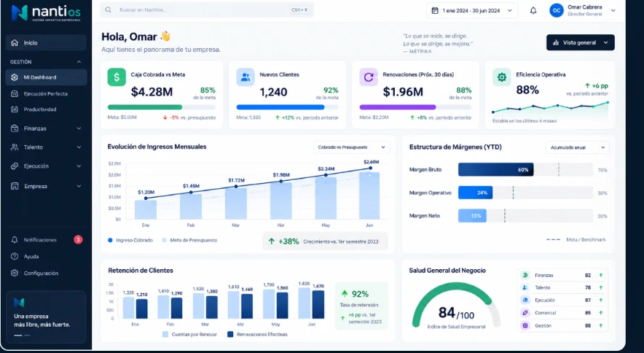Toggle the Ingreso Cobrado legend series
The width and height of the screenshot is (644, 353).
pyautogui.click(x=130, y=240)
